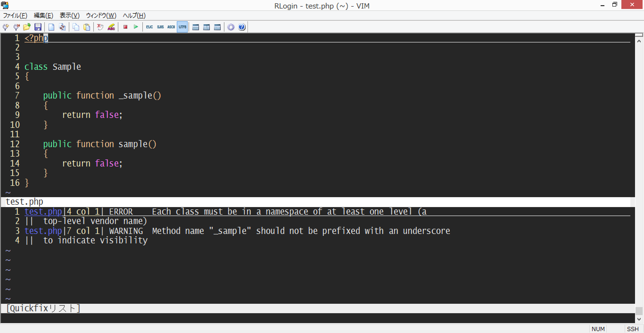644x333 pixels.
Task: Switch encoding to SJIS
Action: 160,27
